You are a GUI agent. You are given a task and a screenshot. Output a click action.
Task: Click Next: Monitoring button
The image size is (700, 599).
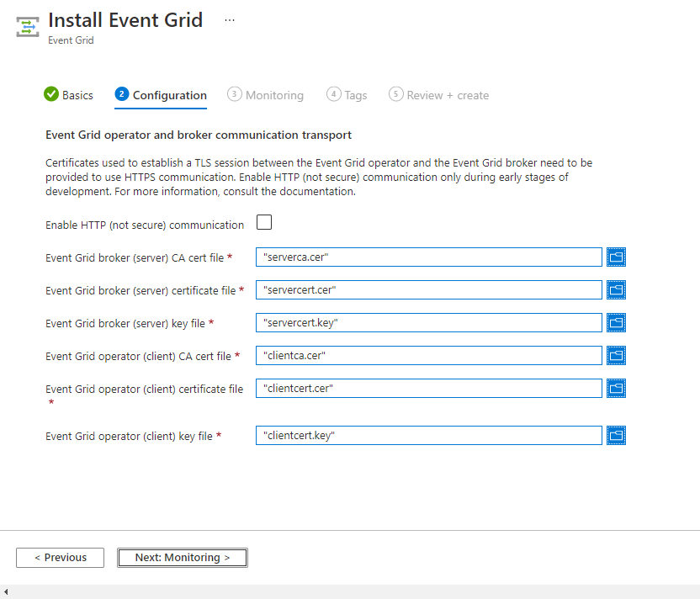point(182,557)
